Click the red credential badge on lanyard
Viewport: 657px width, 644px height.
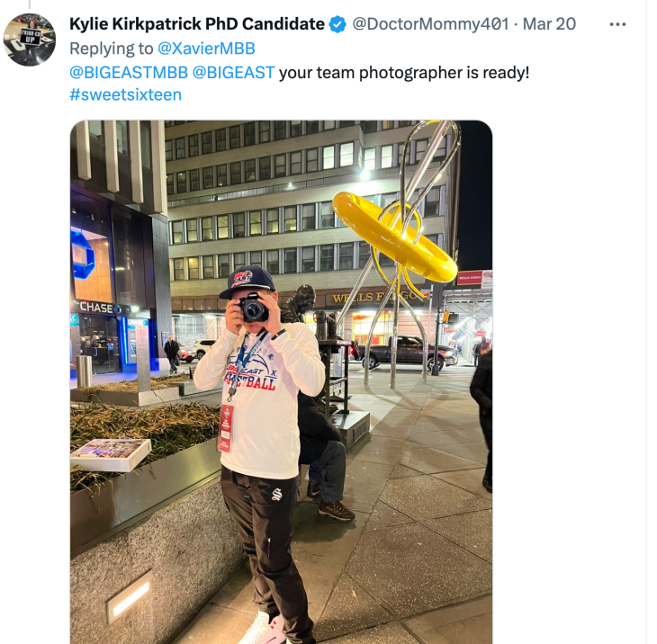click(226, 428)
